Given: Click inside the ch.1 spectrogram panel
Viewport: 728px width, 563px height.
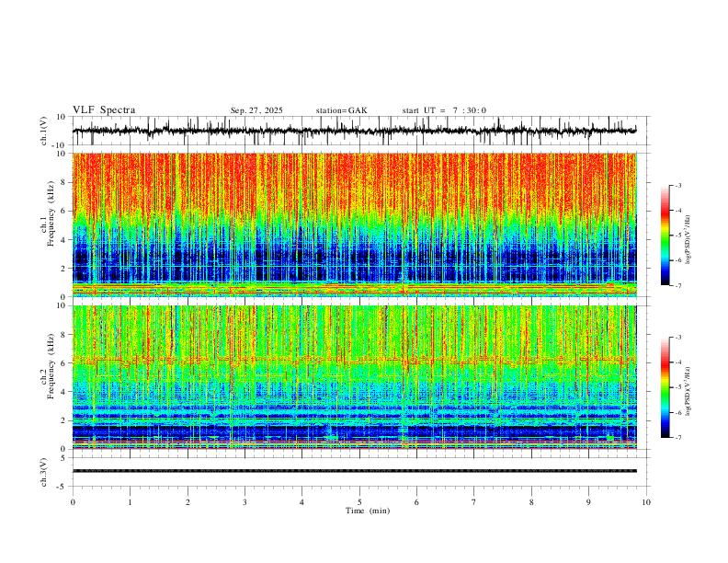Looking at the screenshot, I should [354, 224].
